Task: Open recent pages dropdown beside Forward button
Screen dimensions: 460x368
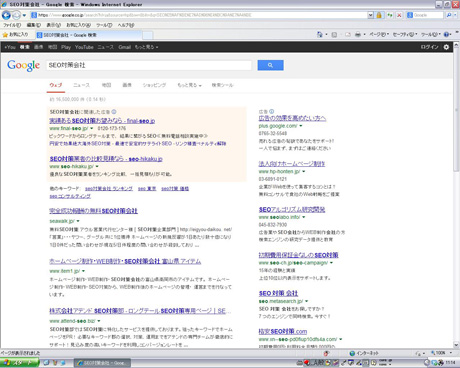Action: tap(24, 15)
